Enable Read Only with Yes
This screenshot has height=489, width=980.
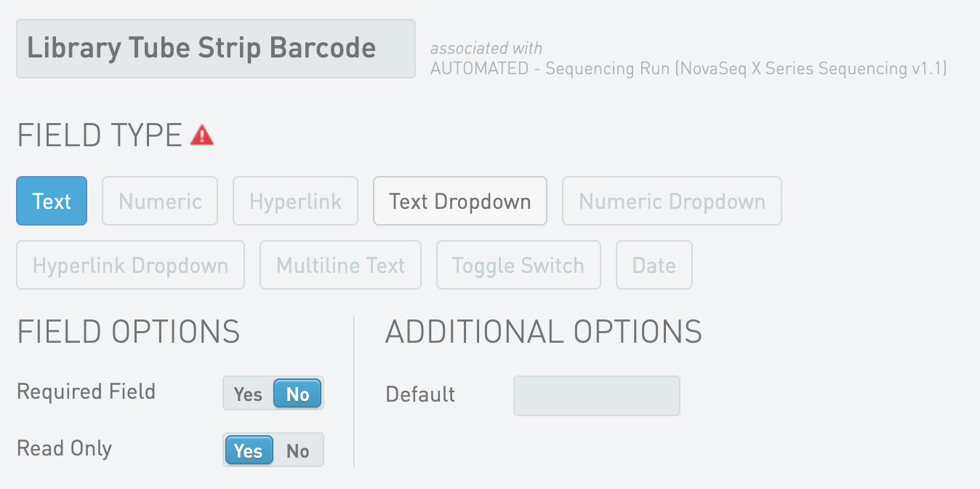pyautogui.click(x=249, y=451)
